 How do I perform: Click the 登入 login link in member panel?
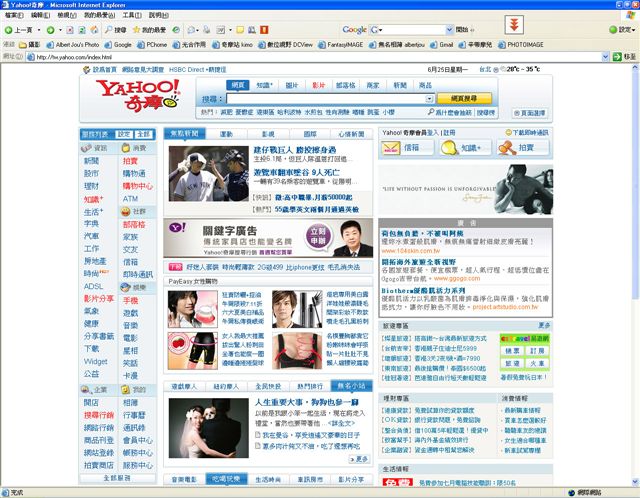pyautogui.click(x=433, y=133)
